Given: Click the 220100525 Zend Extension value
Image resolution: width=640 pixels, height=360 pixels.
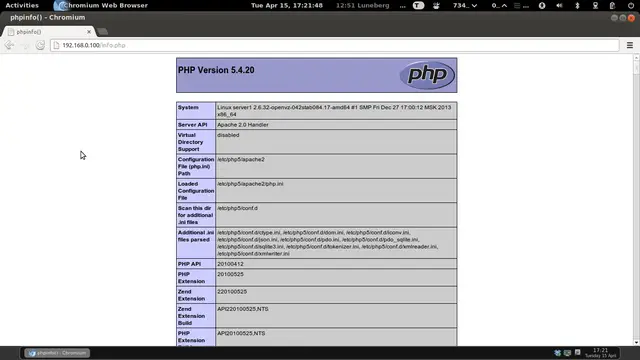Looking at the screenshot, I should (x=232, y=292).
